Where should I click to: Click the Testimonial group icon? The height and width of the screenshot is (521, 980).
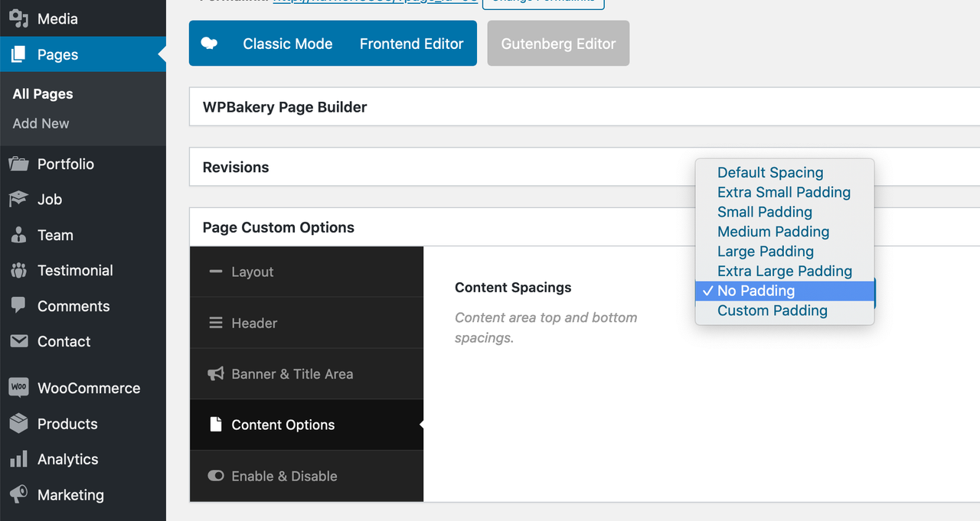tap(18, 270)
